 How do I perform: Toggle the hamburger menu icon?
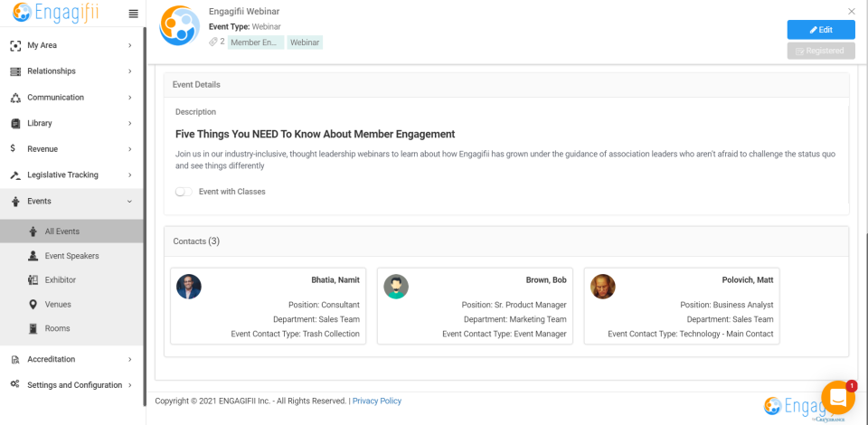(133, 14)
